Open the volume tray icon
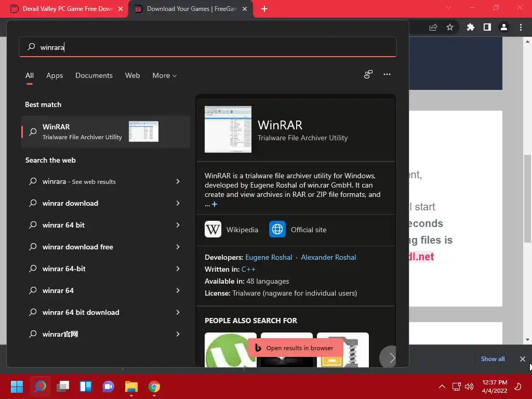The image size is (532, 399). point(469,387)
